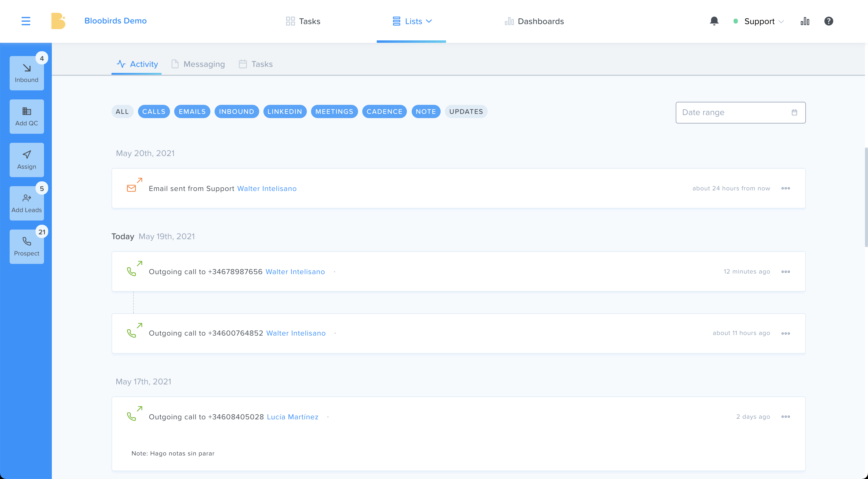Open the Lists navigation dropdown
868x479 pixels.
click(x=412, y=21)
